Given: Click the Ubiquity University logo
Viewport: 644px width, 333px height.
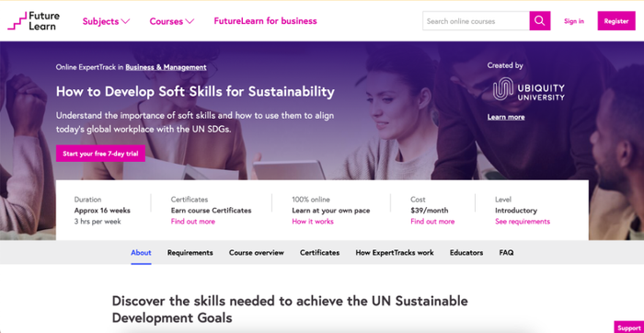Looking at the screenshot, I should (529, 88).
